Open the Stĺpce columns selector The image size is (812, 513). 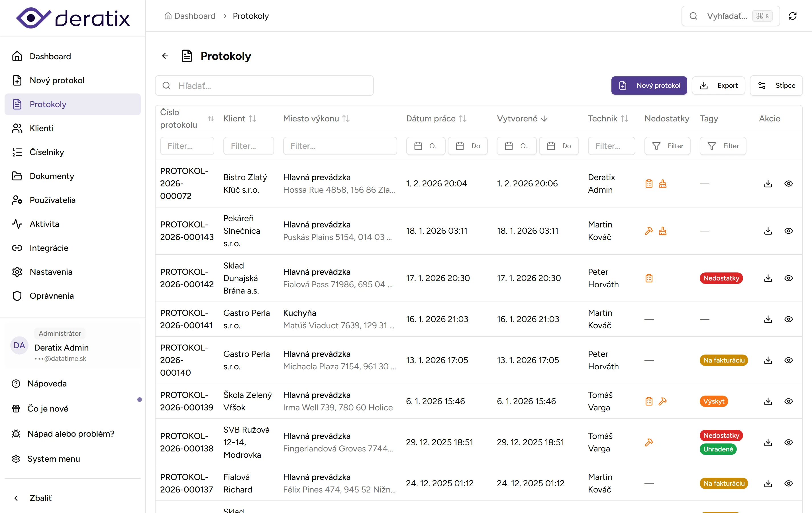(x=776, y=86)
